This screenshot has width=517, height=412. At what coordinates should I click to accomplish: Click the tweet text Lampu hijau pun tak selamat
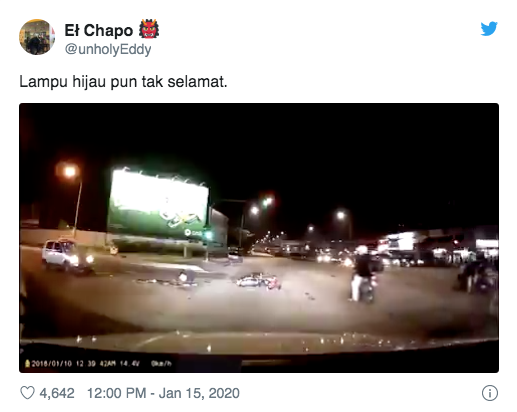tap(123, 82)
